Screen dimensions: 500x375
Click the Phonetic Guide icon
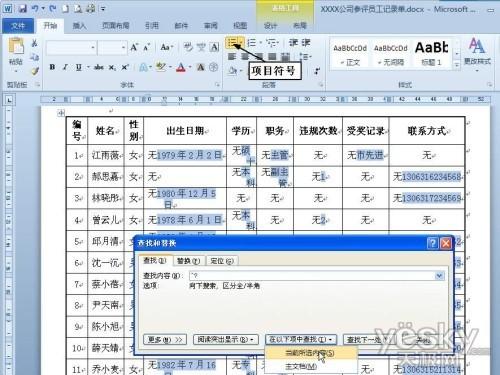(201, 47)
